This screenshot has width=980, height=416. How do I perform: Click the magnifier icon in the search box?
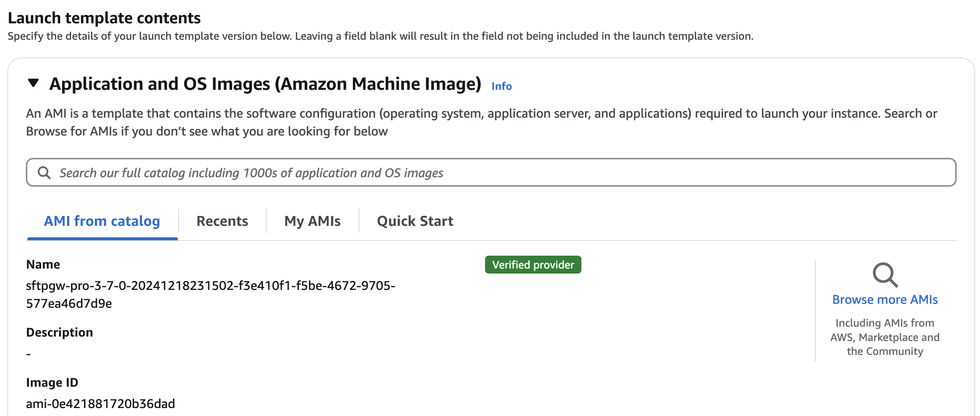tap(44, 173)
